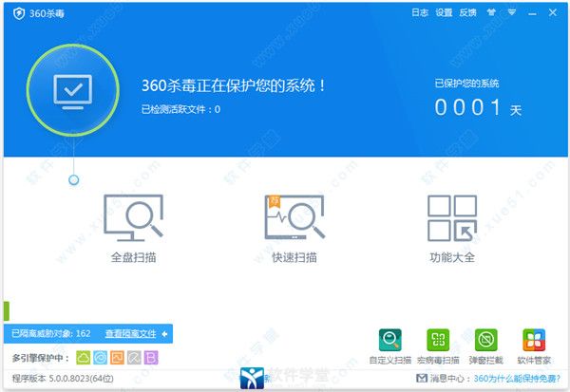Click 360杀毒正在保护您的系统 headline
Screen dimensions: 570x392
[x=234, y=85]
